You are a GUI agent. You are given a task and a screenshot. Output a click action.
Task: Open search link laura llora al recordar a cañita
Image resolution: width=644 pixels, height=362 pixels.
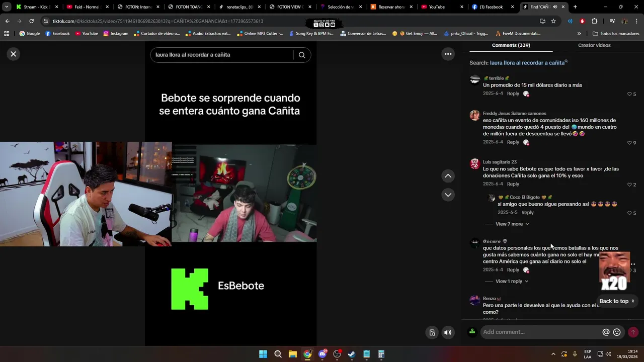(x=527, y=63)
